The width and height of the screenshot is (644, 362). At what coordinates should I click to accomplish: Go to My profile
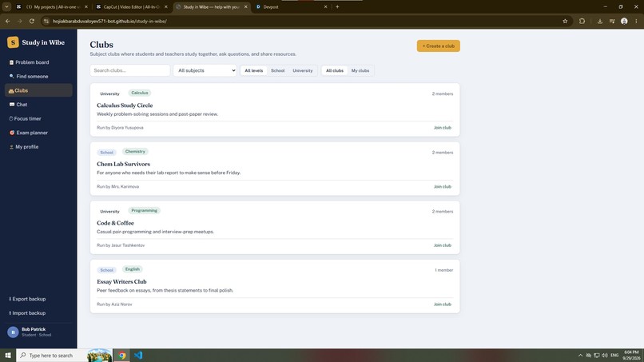pos(38,147)
